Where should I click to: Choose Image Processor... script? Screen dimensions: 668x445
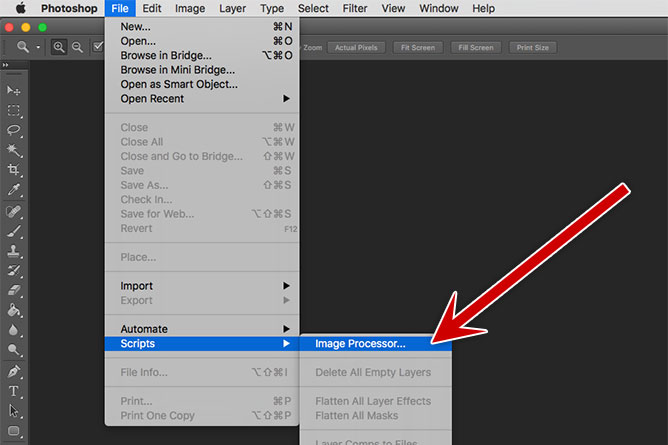pyautogui.click(x=376, y=344)
